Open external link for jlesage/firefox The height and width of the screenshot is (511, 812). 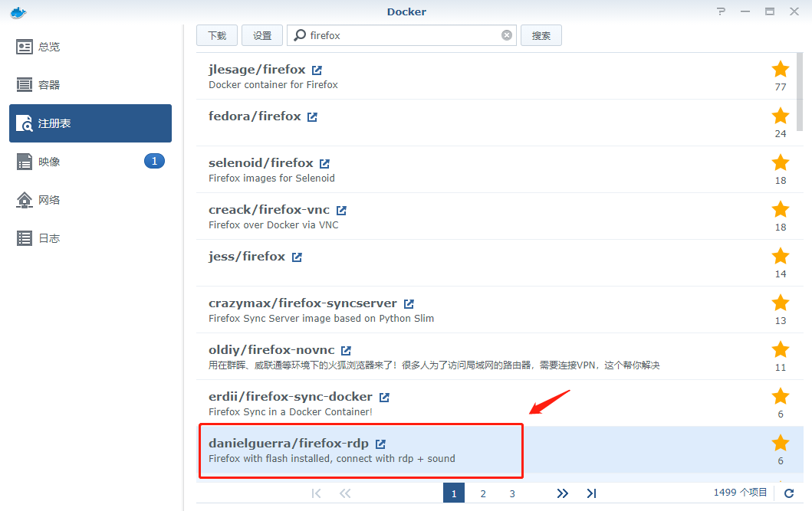tap(317, 70)
